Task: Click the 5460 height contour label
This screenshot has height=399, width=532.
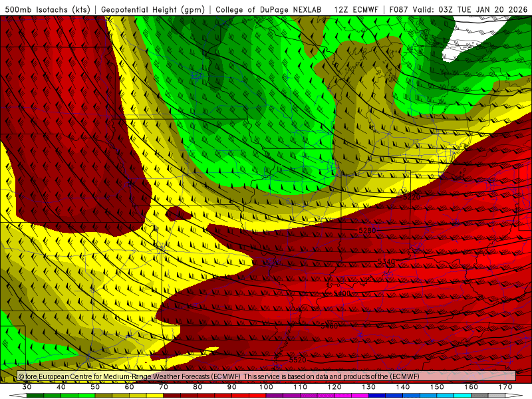Action: pos(329,326)
